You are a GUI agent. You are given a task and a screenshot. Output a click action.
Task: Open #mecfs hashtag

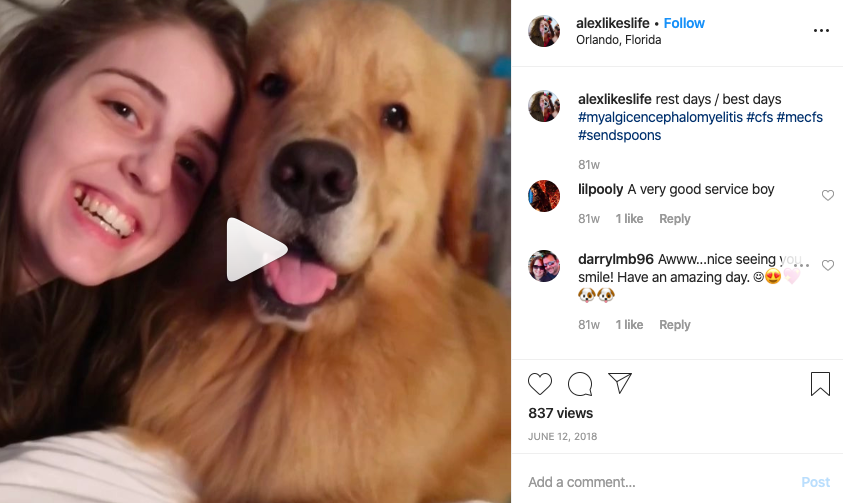click(x=799, y=117)
